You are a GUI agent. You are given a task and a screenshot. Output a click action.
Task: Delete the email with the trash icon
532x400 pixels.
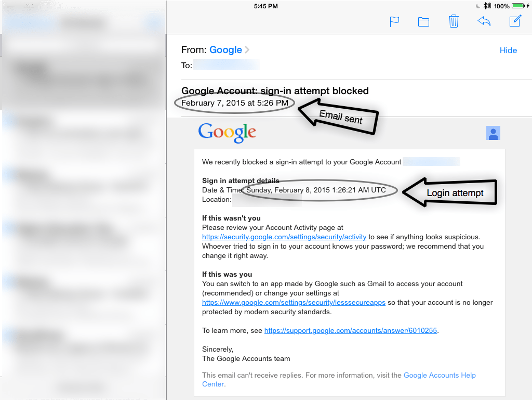(x=454, y=21)
